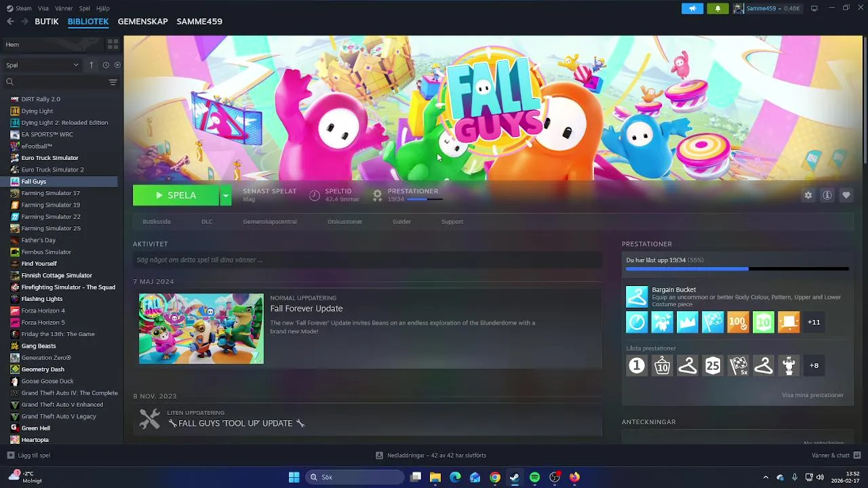868x488 pixels.
Task: Expand the Spel category dropdown
Action: click(42, 65)
